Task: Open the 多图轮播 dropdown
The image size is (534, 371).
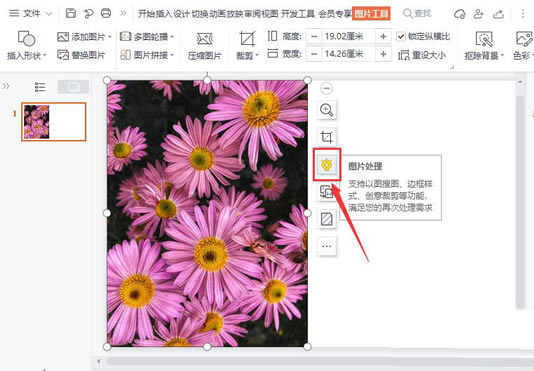Action: tap(147, 36)
